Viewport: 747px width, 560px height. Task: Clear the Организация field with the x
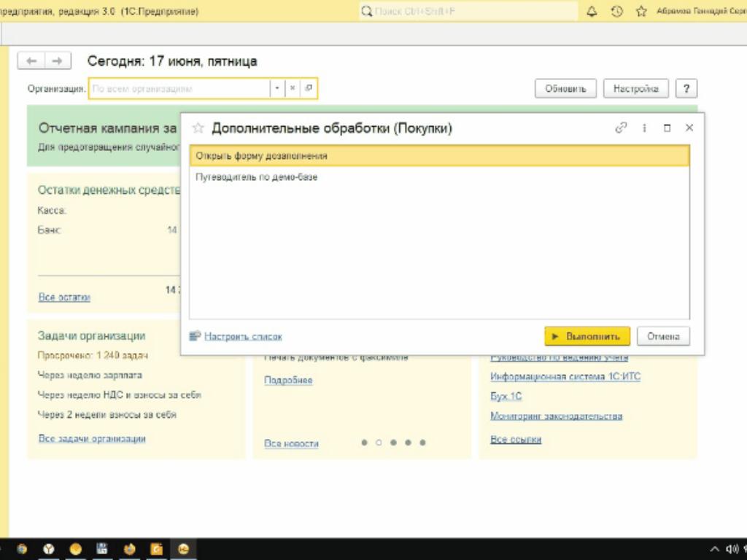[x=293, y=89]
